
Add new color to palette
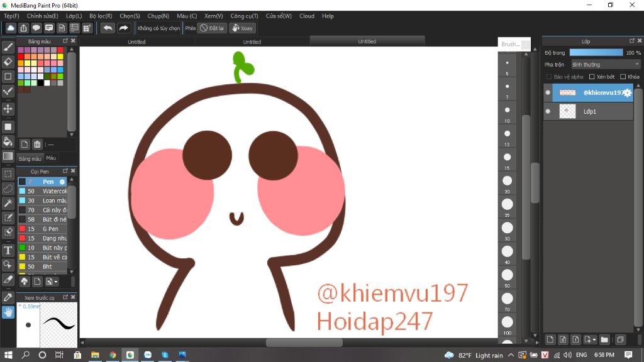point(25,145)
